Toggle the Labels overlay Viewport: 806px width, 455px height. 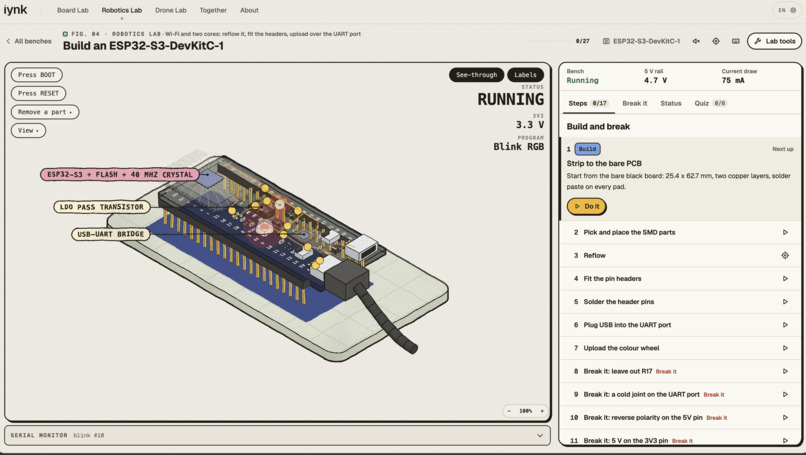click(x=525, y=75)
